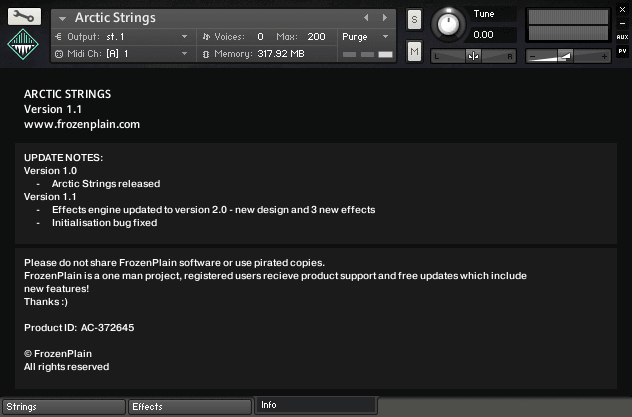Click the MIDI icon beside Midi Ch
Screen dimensions: 632x417
pos(59,54)
